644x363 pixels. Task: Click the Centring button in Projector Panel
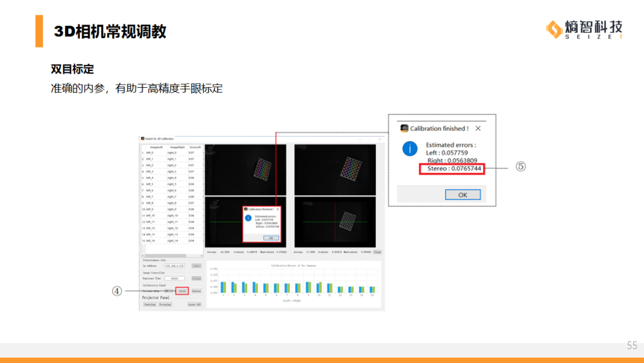tap(150, 304)
